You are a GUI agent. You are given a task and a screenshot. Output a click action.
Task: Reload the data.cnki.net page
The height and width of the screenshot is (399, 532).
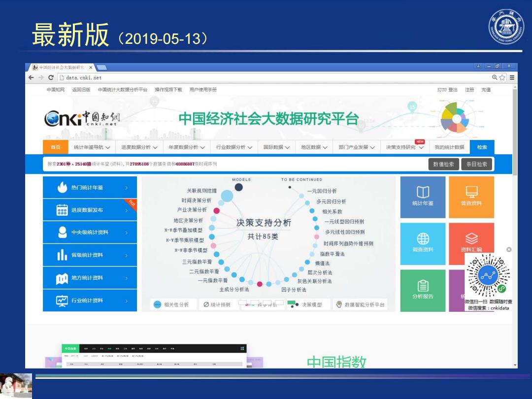point(51,78)
